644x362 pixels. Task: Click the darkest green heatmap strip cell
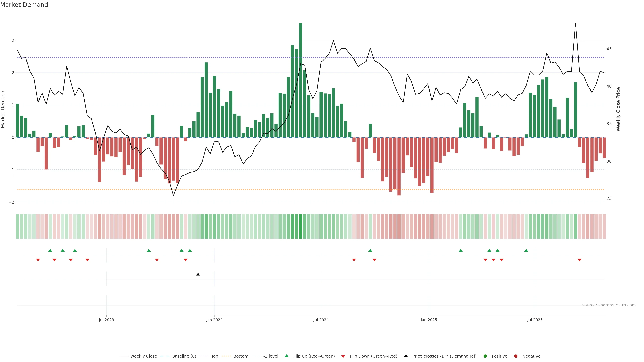[301, 226]
